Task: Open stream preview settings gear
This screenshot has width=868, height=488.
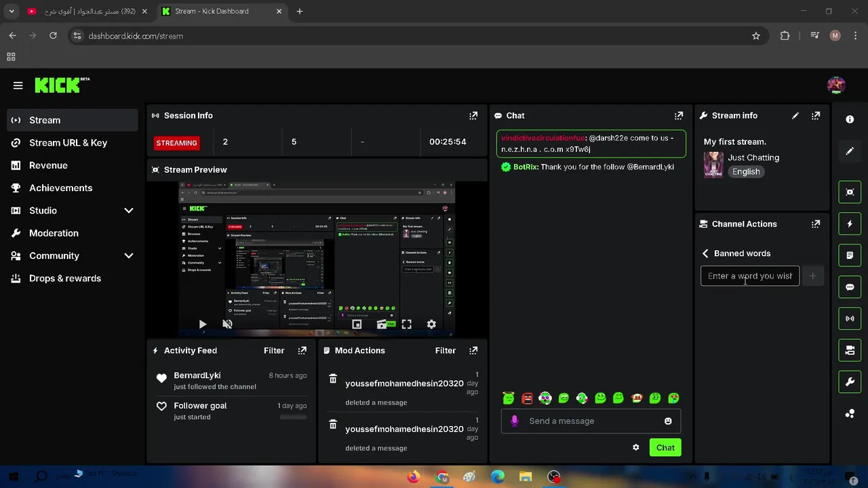Action: point(431,325)
